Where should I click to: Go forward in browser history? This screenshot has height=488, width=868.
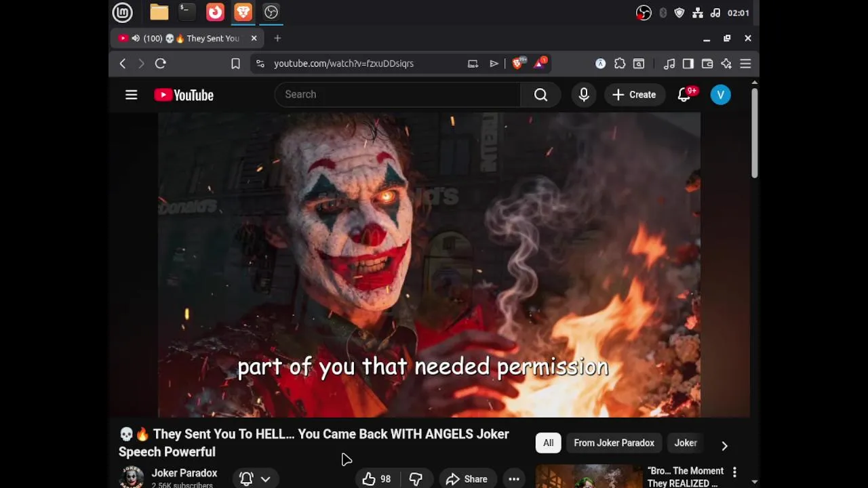[141, 64]
